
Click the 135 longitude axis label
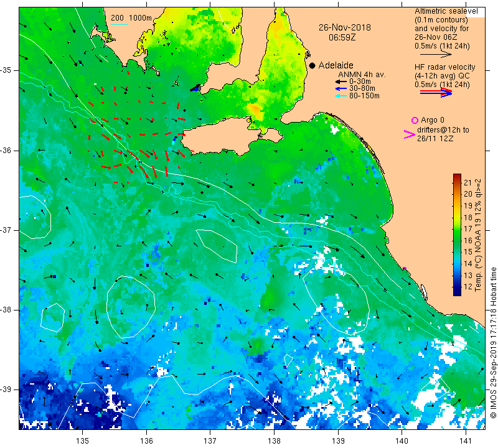pos(83,441)
